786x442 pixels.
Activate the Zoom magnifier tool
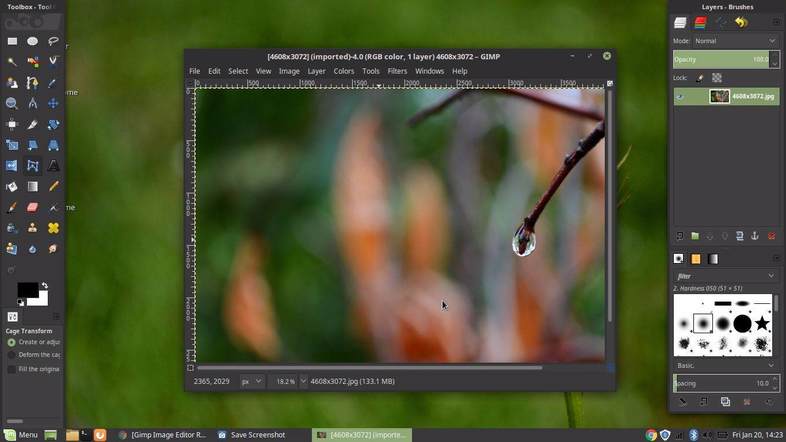coord(12,103)
